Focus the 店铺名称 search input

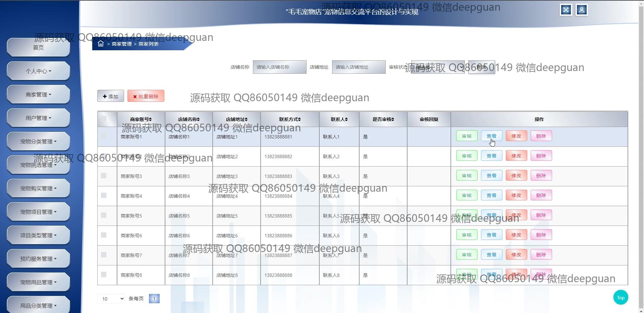click(280, 67)
